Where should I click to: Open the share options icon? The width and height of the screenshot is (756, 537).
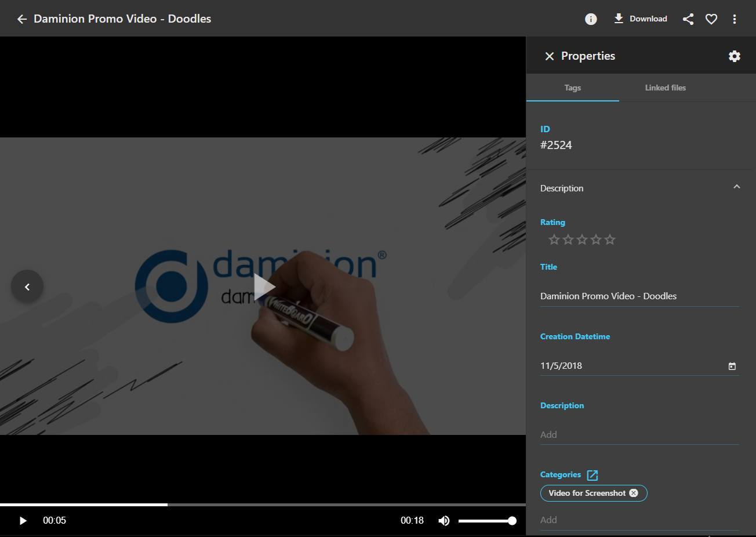click(x=688, y=19)
